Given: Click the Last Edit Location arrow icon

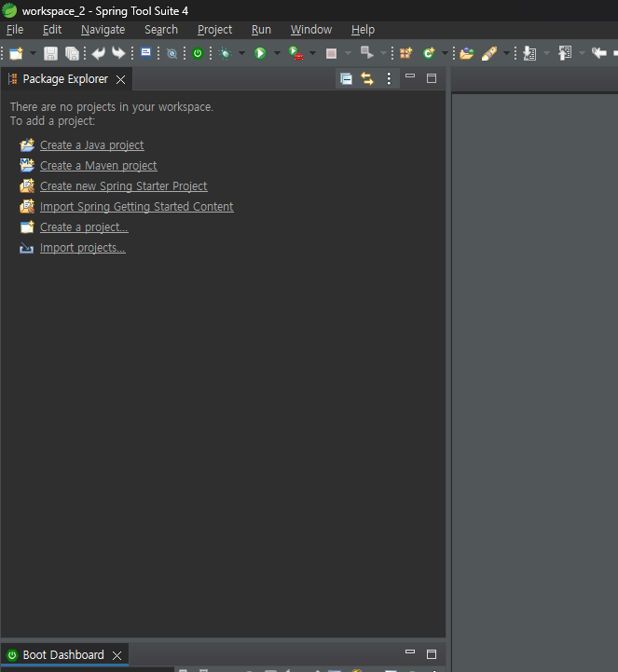Looking at the screenshot, I should click(x=598, y=53).
